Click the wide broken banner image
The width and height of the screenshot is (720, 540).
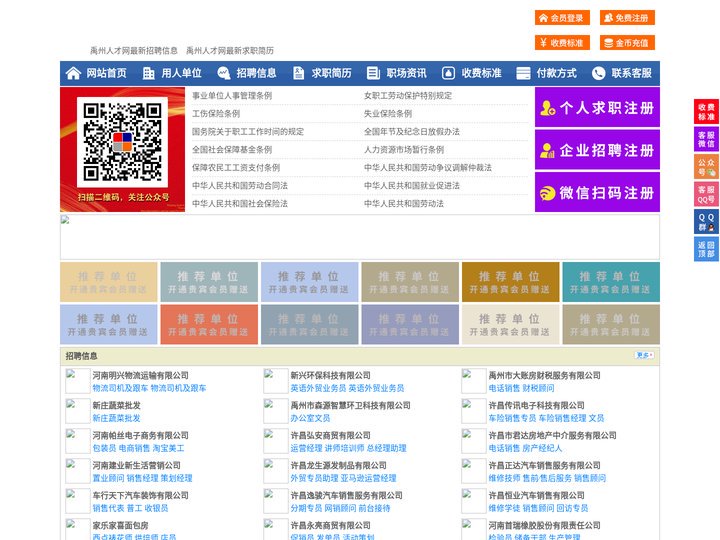(x=360, y=237)
